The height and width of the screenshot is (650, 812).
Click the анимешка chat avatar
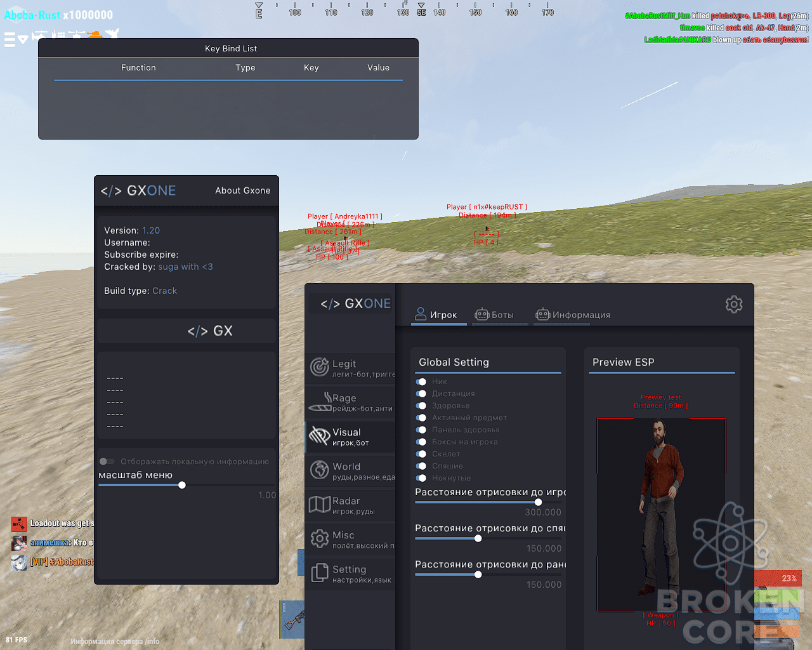click(x=19, y=543)
